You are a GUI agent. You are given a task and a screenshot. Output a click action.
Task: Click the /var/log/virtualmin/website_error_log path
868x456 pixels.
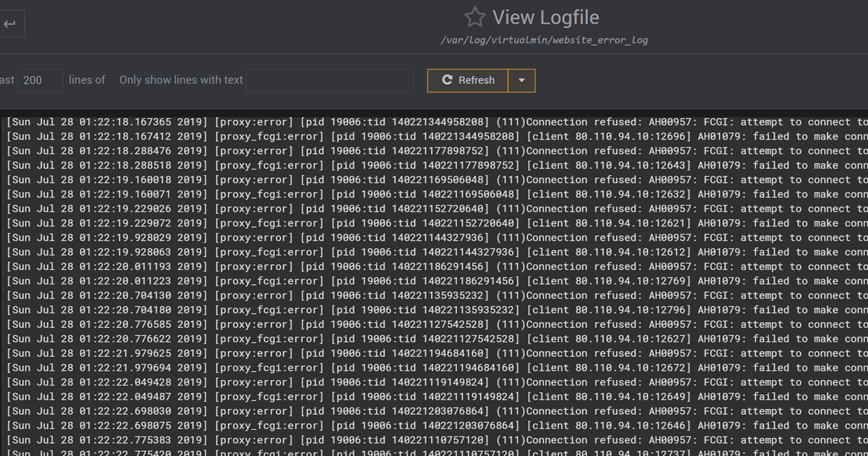[544, 41]
